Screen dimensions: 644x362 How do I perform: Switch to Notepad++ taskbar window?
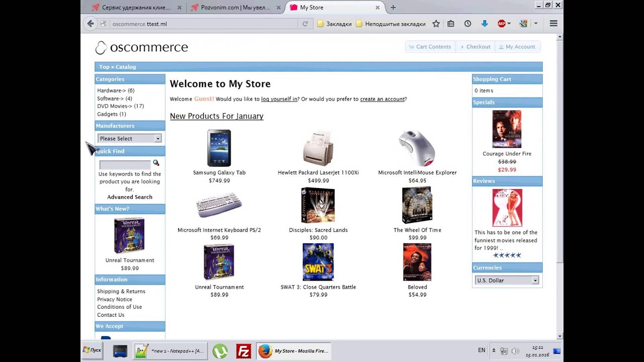[170, 351]
